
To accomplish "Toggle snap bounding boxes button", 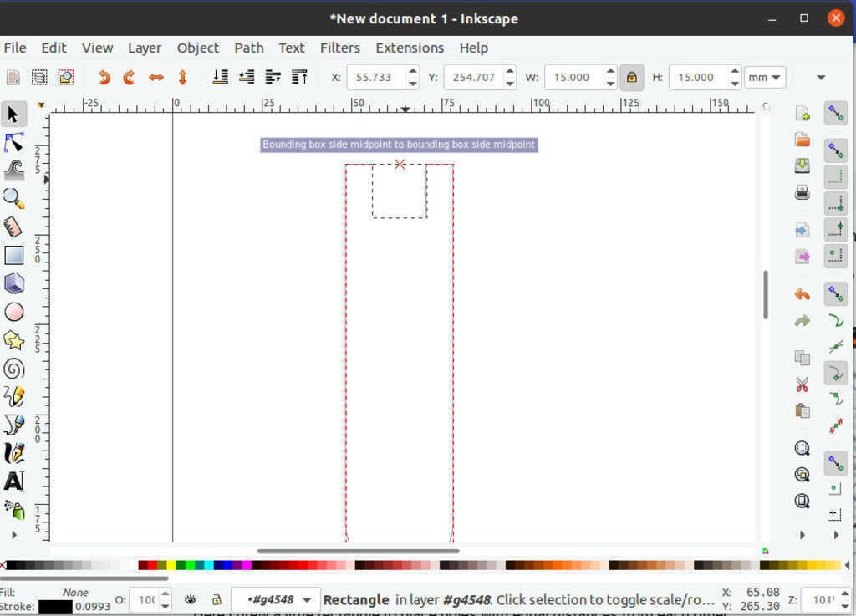I will 836,150.
